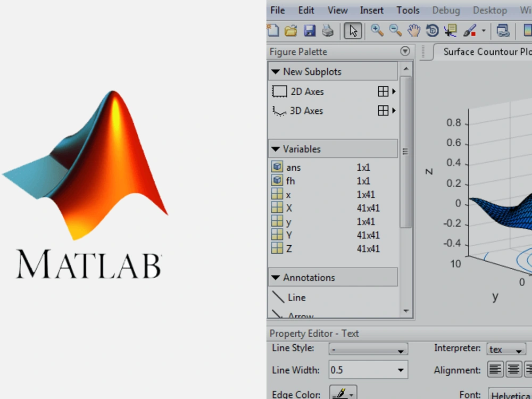Screen dimensions: 532x399
Task: Open the Interpreter tex dropdown
Action: [x=506, y=349]
